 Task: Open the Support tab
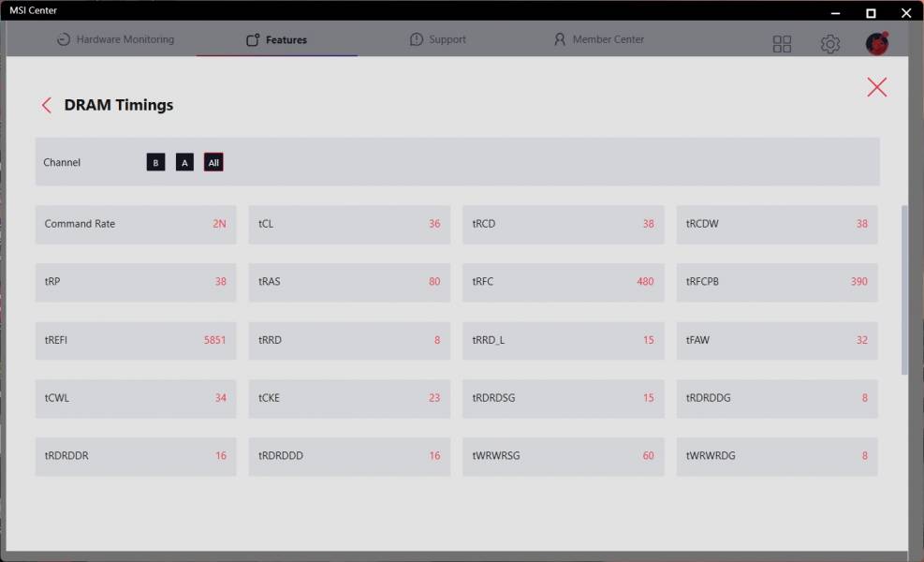pyautogui.click(x=438, y=39)
